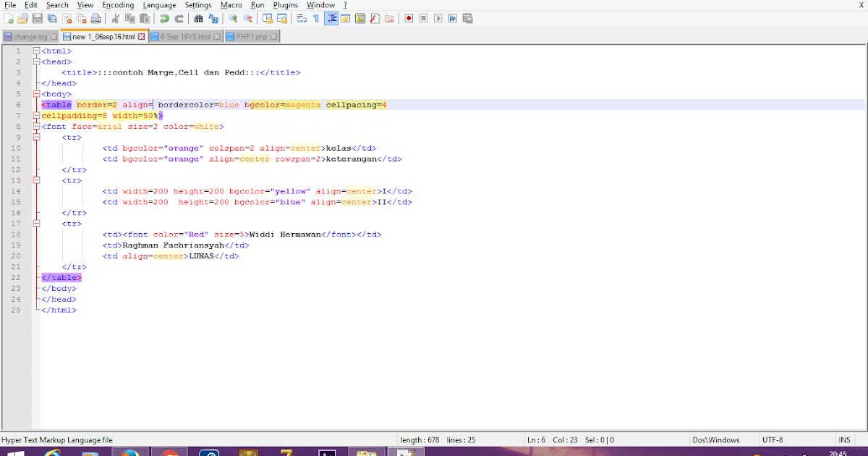Open a file using the toolbar icon
The height and width of the screenshot is (456, 868).
click(23, 18)
